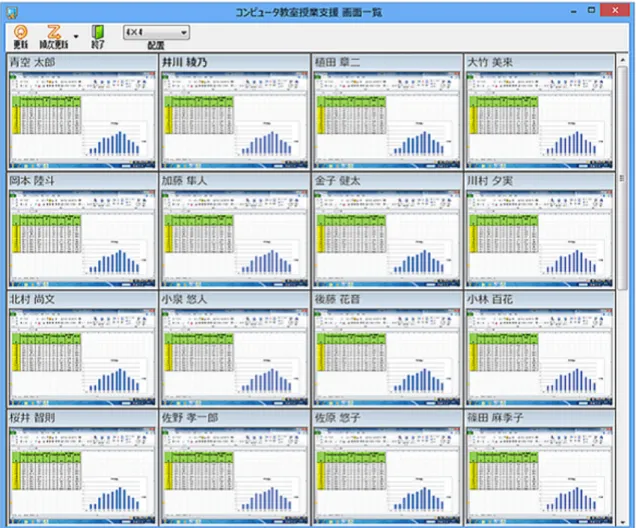Open 加藤 隼人's screen thumbnail
Viewport: 636px width, 528px height.
tap(235, 238)
